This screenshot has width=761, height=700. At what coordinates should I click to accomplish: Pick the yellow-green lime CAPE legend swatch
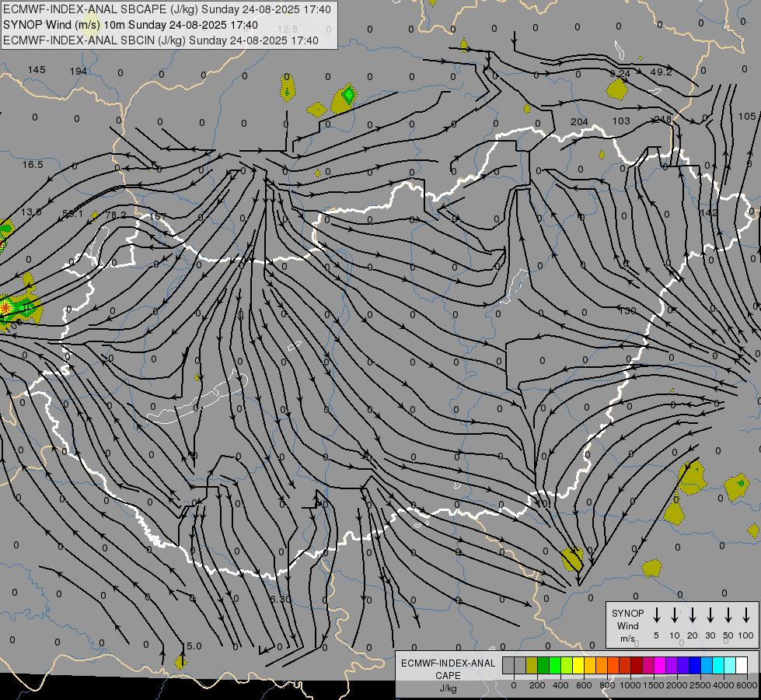[x=567, y=665]
